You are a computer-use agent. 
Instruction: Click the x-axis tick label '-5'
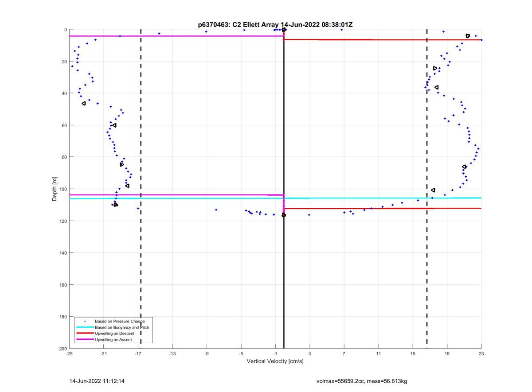(x=241, y=353)
